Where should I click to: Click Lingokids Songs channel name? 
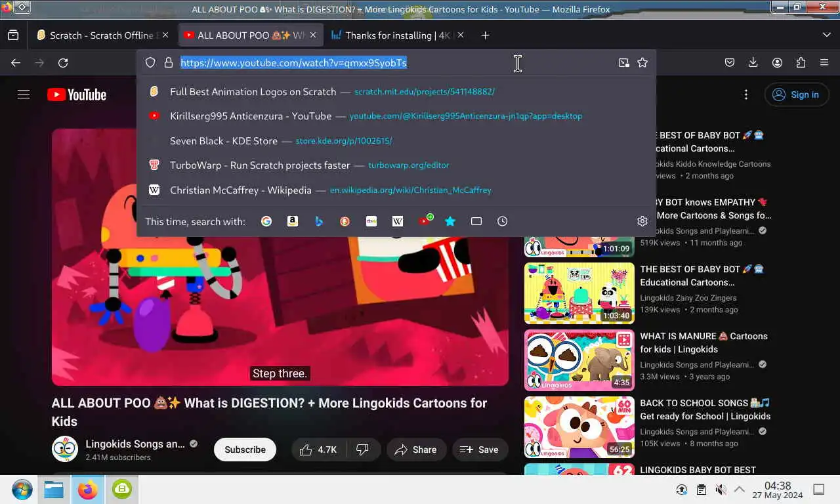point(135,444)
